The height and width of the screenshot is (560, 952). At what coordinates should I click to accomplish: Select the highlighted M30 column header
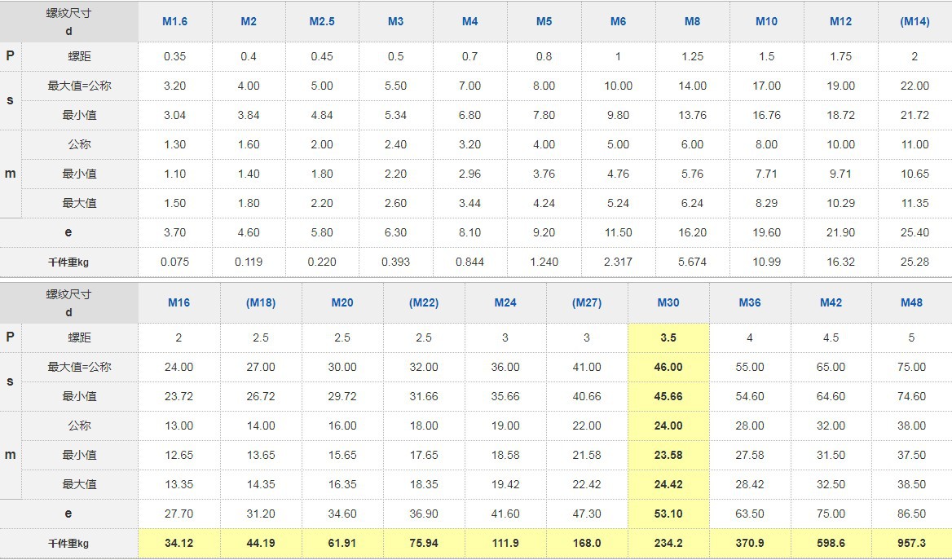pos(668,302)
